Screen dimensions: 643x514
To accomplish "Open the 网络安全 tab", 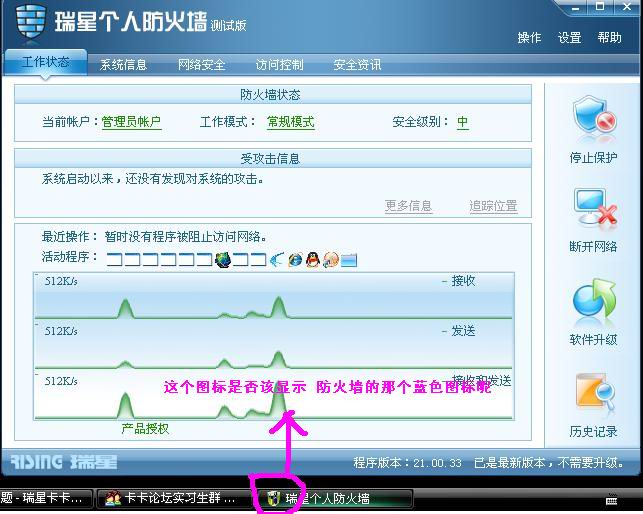I will coord(201,64).
